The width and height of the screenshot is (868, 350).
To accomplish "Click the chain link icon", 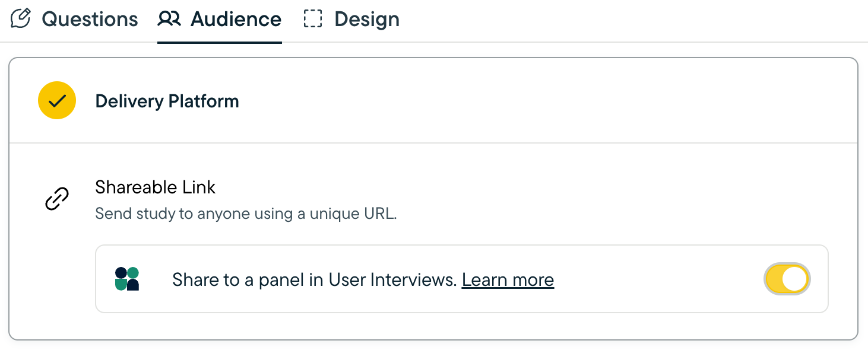I will [x=57, y=199].
